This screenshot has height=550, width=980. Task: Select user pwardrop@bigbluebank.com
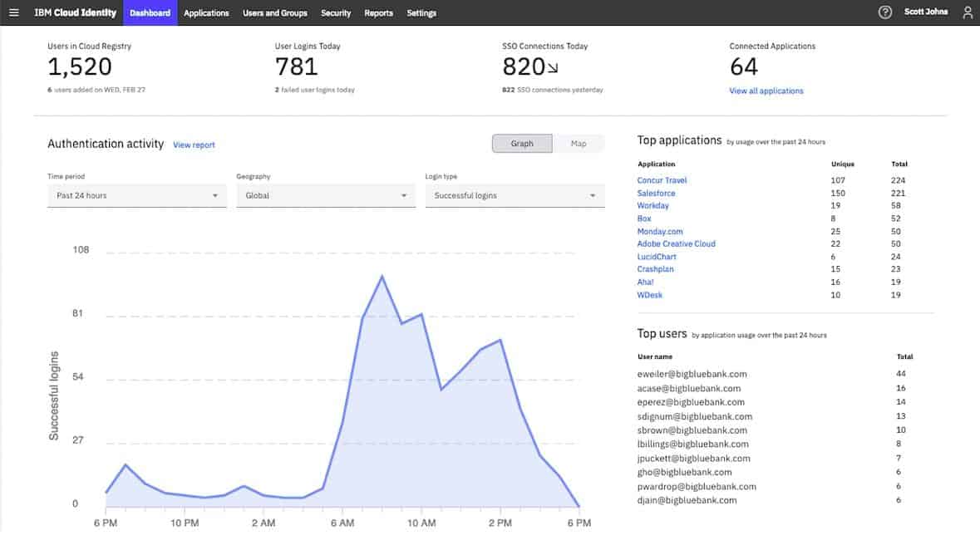pos(697,486)
